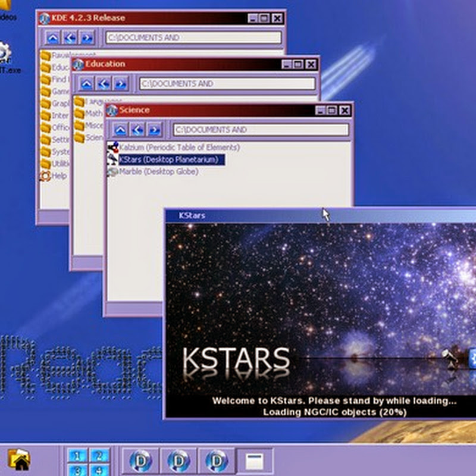This screenshot has height=476, width=476.
Task: Click the KStars splash window title bar
Action: click(x=321, y=215)
